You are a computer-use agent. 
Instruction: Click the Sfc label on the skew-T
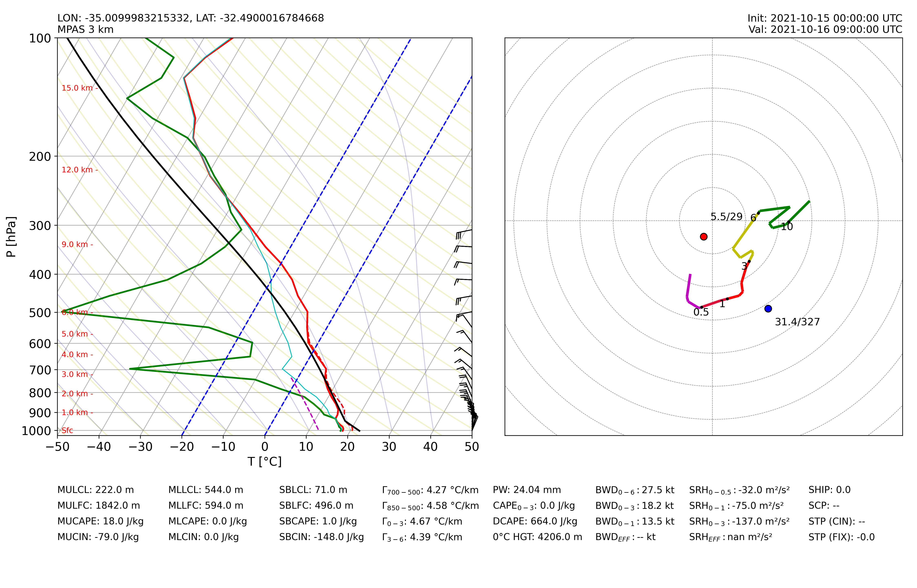click(x=67, y=430)
